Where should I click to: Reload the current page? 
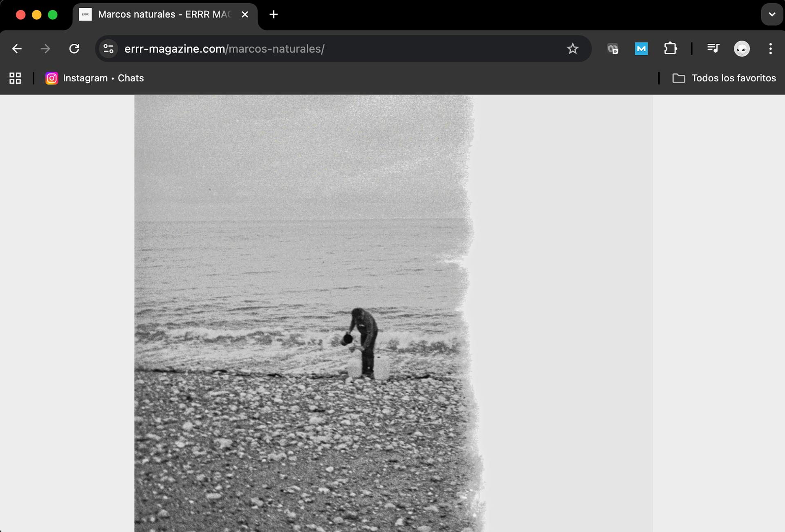pyautogui.click(x=74, y=49)
